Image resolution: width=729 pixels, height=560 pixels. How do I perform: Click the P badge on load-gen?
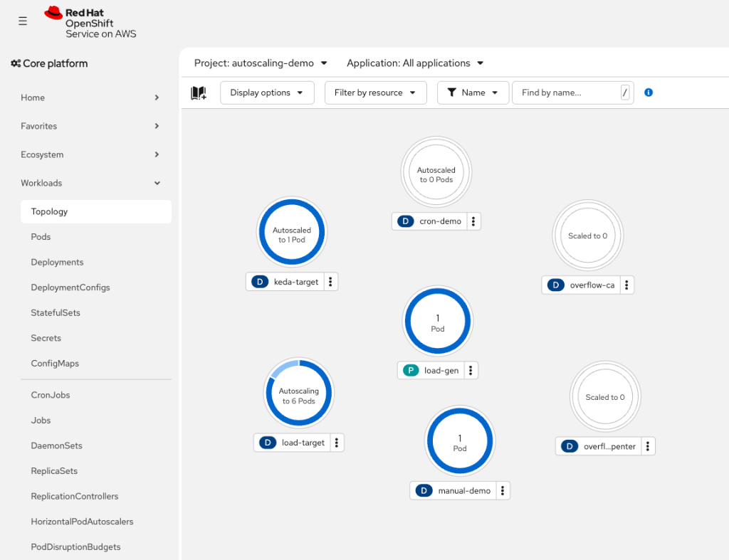tap(411, 371)
